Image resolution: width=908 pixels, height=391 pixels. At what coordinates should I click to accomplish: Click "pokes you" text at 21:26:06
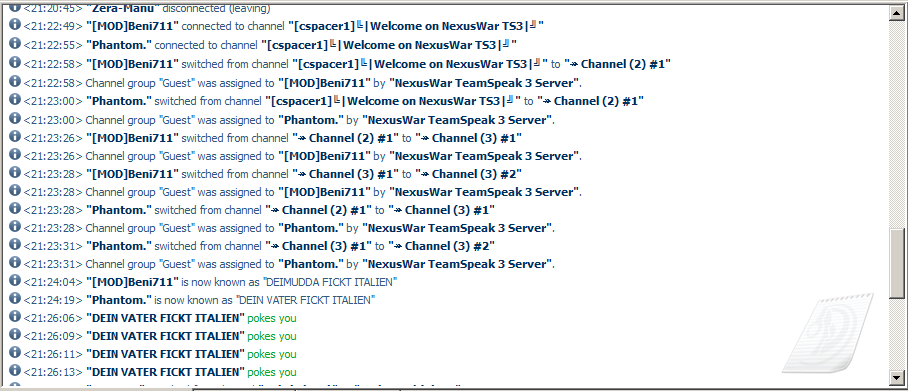coord(272,318)
